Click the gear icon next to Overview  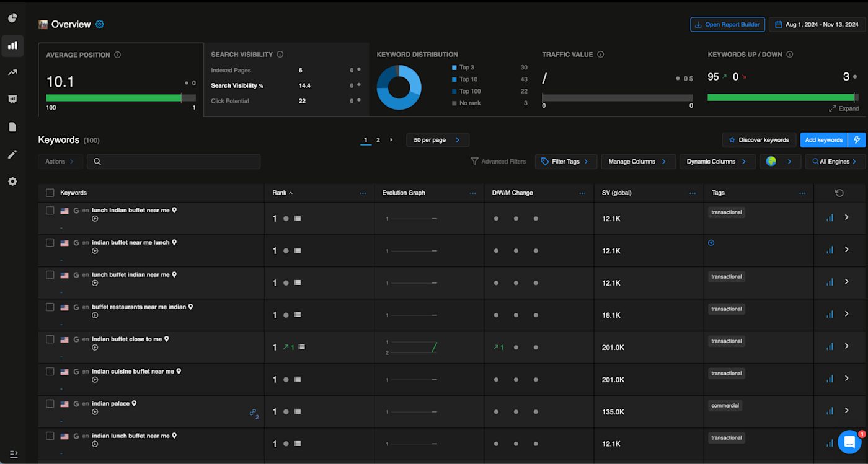100,24
